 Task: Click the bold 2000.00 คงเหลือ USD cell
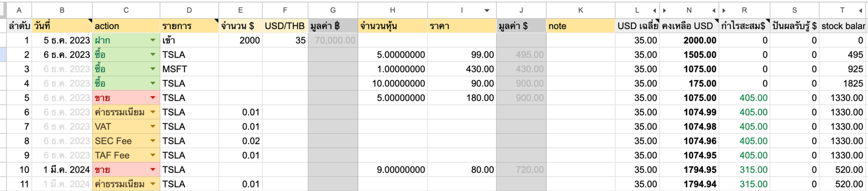tap(689, 41)
